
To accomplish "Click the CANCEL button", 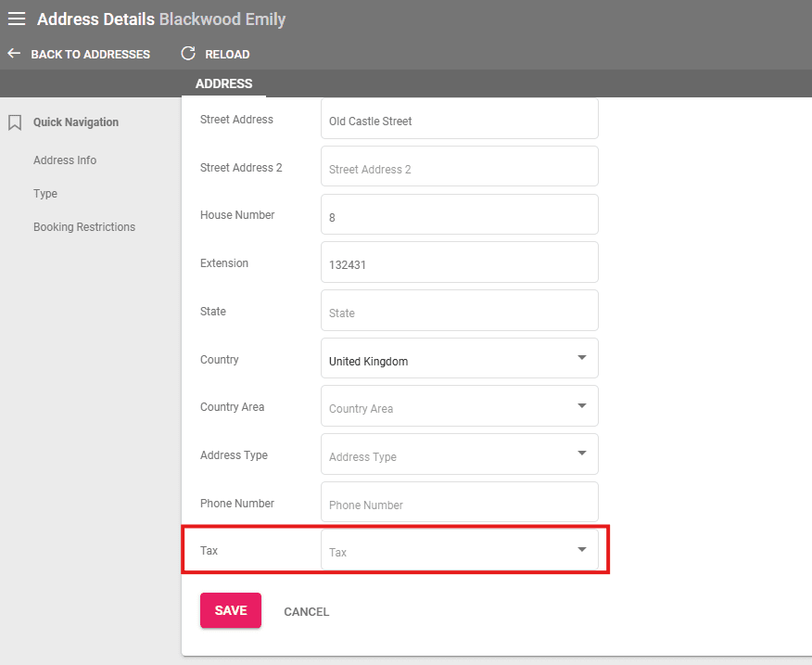I will click(x=306, y=611).
